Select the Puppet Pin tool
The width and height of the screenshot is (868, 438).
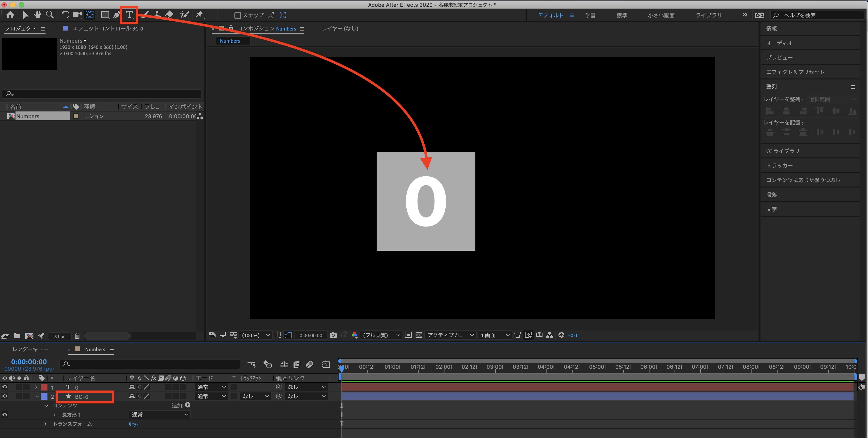point(199,15)
